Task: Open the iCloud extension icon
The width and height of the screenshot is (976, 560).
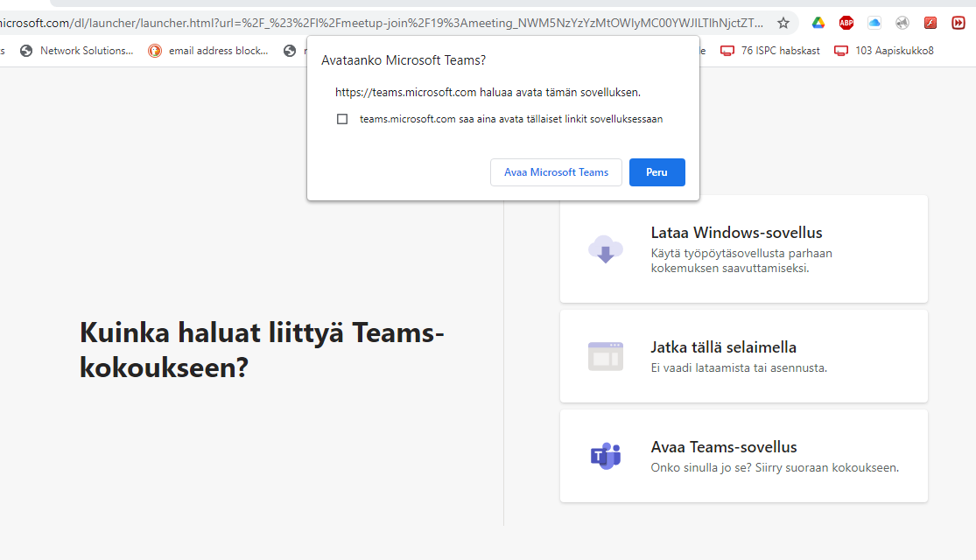Action: tap(874, 23)
